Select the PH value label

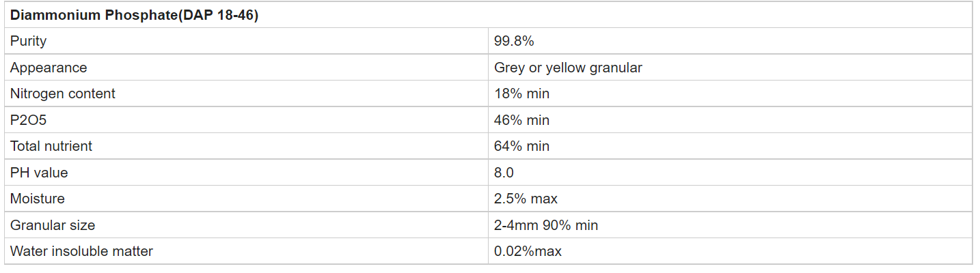39,173
